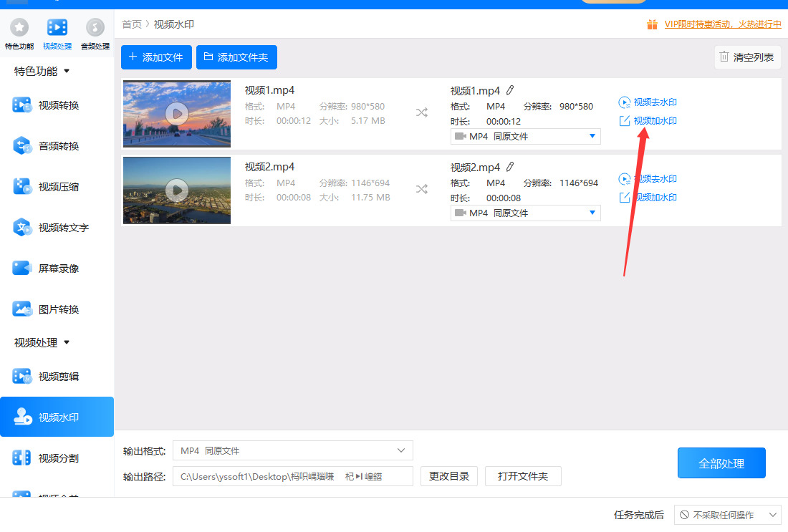Collapse the 特色功能 sidebar section

coord(42,72)
